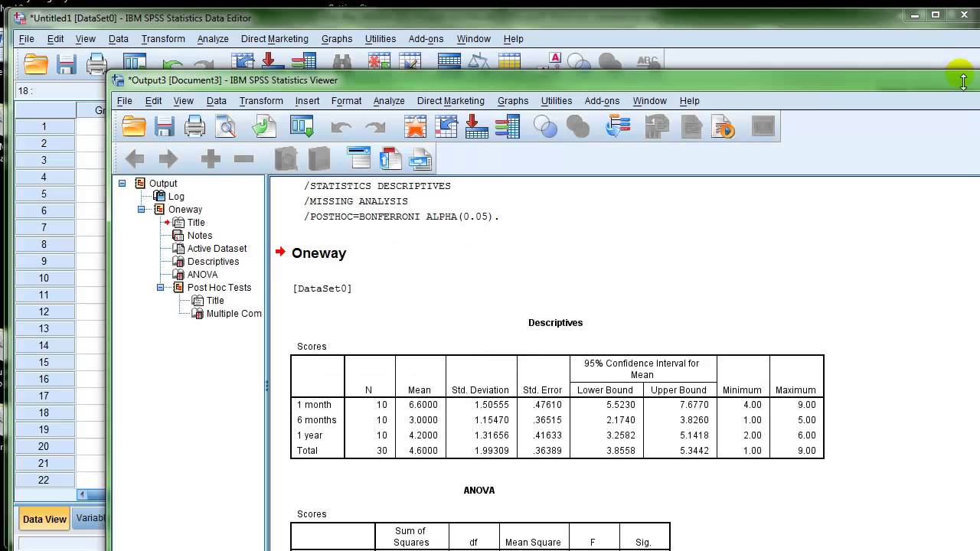Screen dimensions: 980x551
Task: Collapse the Oneway outline node
Action: (x=141, y=209)
